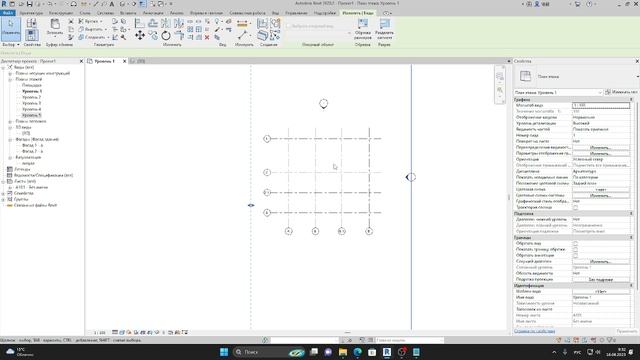Open File Explorer from the taskbar
Screen dimensions: 640x360
343,352
